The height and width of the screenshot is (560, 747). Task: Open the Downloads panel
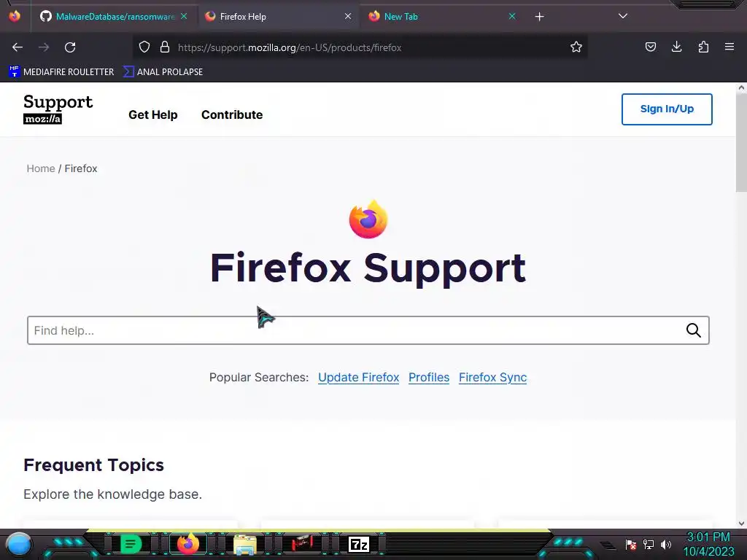click(x=676, y=47)
